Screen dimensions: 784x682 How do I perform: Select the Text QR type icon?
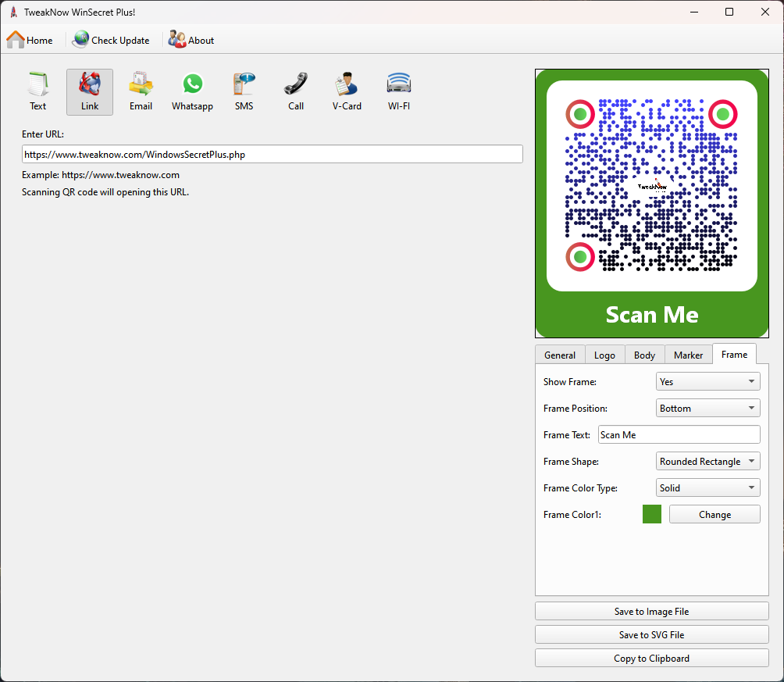tap(38, 91)
